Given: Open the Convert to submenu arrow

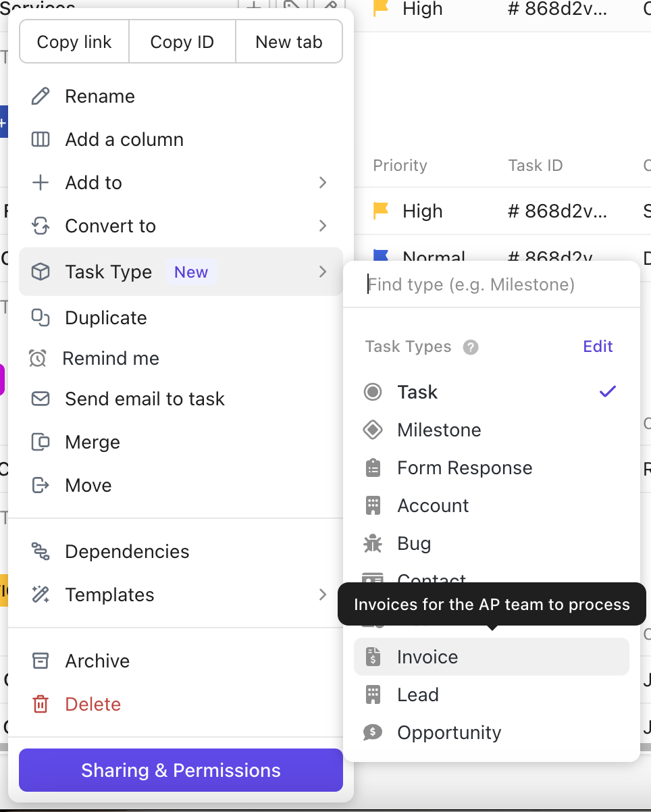Looking at the screenshot, I should [322, 226].
